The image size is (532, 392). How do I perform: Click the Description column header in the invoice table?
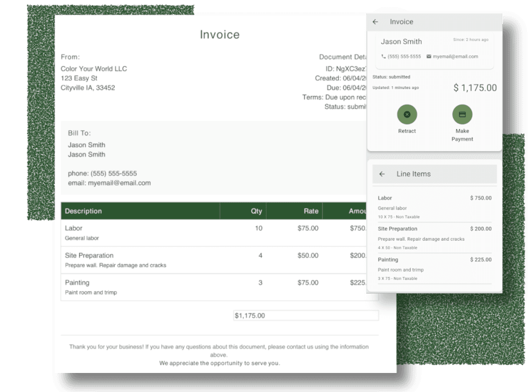83,211
